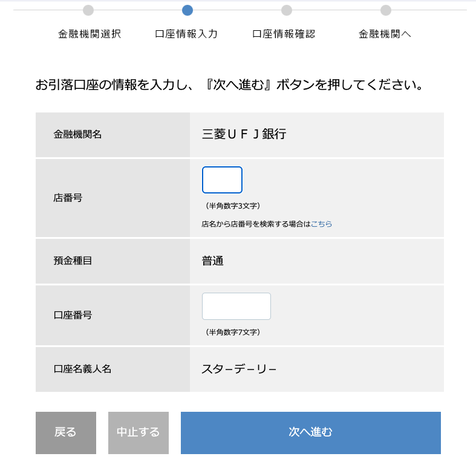This screenshot has width=476, height=465.
Task: Click the 半角数字7文字 hint text
Action: point(233,332)
